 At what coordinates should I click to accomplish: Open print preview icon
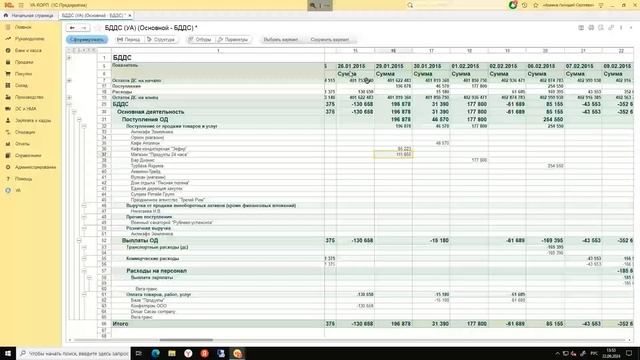pos(601,28)
